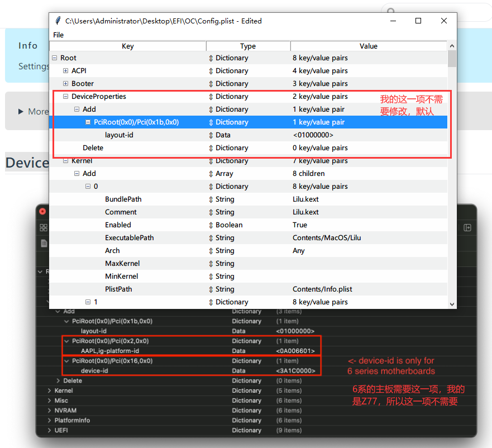Viewport: 492px width, 448px height.
Task: Toggle sidebar icon at dark window right
Action: 467,228
